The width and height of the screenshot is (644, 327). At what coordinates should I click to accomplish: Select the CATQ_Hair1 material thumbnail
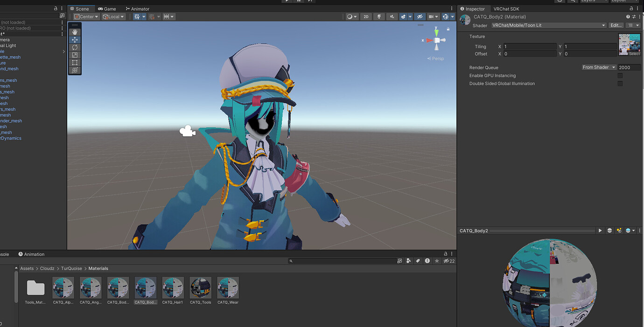click(173, 288)
